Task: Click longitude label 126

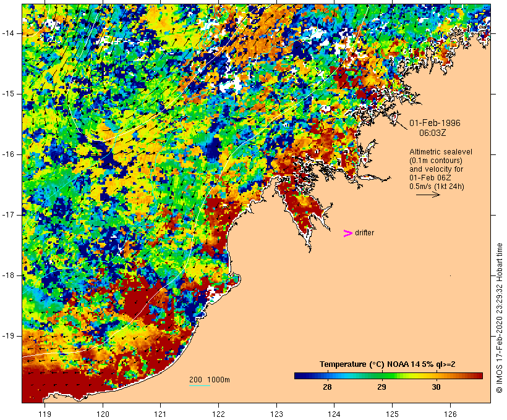Action: tap(450, 414)
